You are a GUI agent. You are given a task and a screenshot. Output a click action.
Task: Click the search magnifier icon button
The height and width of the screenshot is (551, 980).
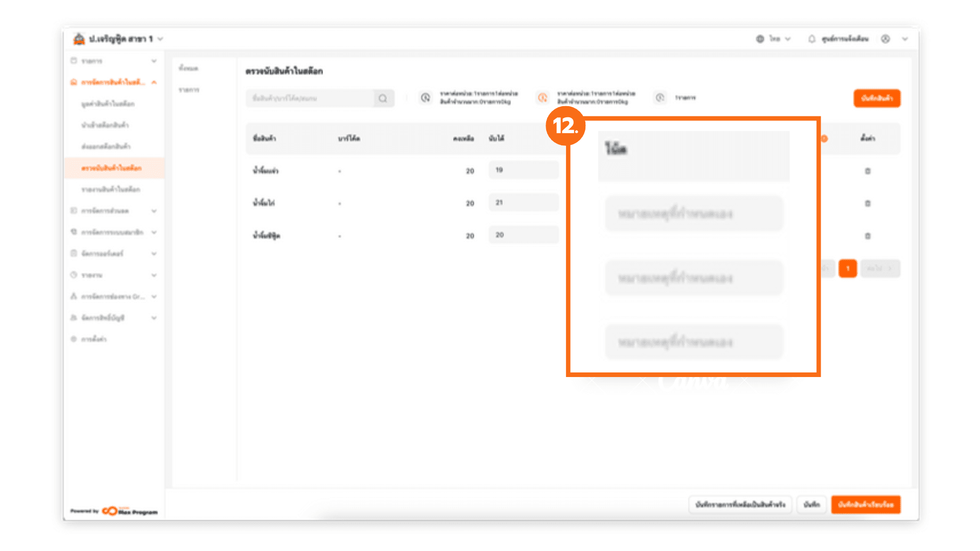click(383, 98)
